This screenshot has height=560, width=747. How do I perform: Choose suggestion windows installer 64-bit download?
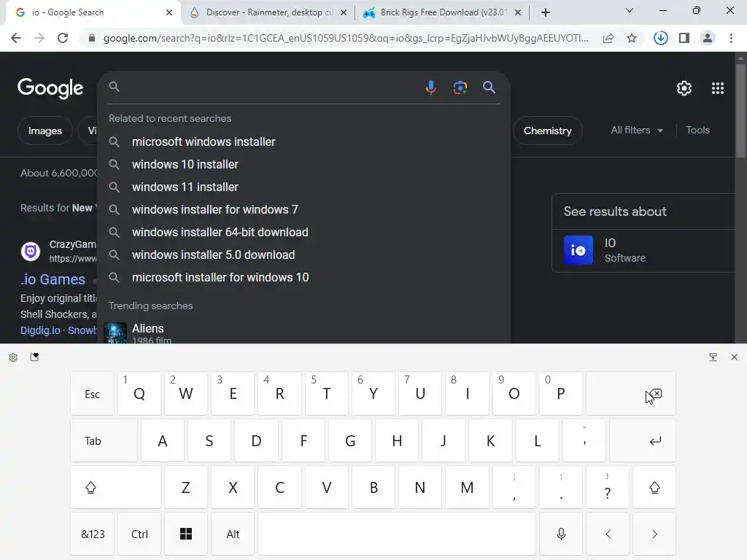(303, 232)
